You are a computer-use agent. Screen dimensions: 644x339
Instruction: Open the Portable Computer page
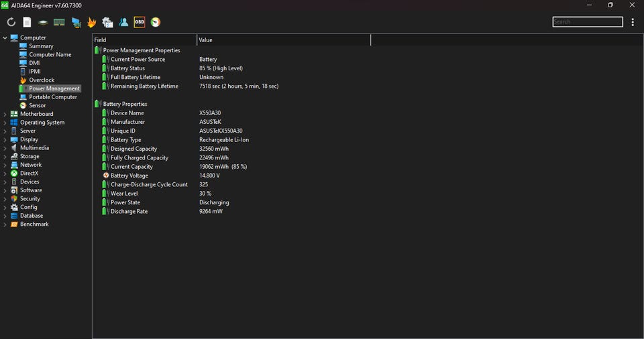click(52, 97)
